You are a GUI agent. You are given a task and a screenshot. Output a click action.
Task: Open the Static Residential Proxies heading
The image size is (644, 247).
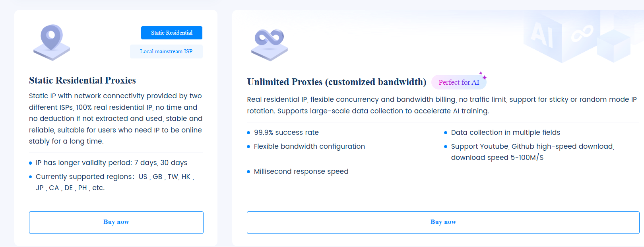[82, 80]
